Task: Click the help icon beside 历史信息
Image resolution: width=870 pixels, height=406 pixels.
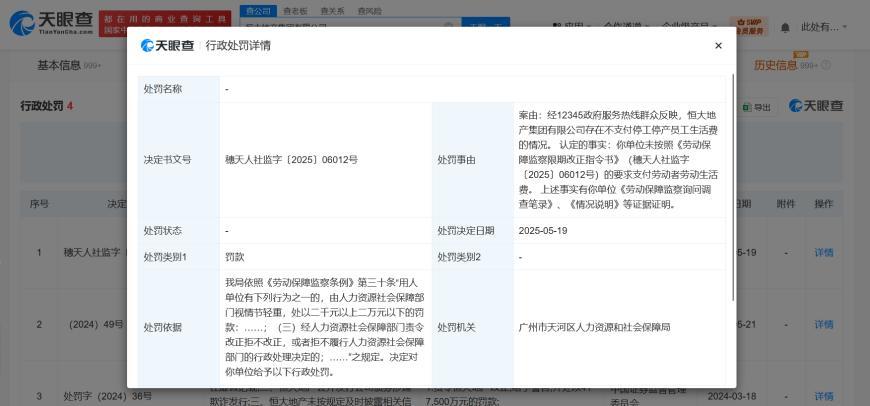Action: [x=826, y=65]
